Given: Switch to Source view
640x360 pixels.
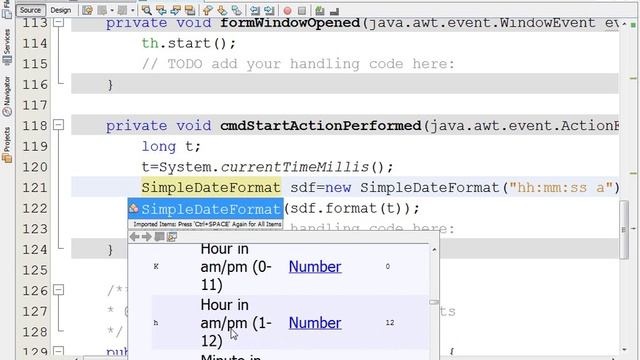Looking at the screenshot, I should pos(31,10).
